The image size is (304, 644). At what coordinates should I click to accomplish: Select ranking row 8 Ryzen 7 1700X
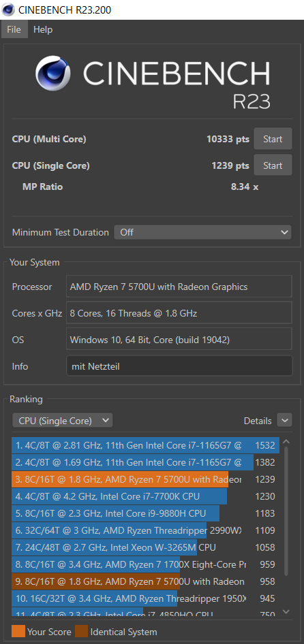146,564
